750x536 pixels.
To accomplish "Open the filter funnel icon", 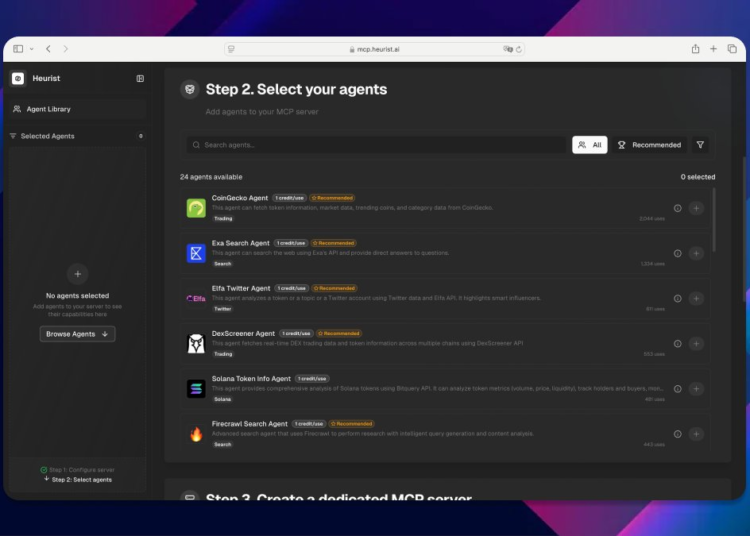I will click(700, 145).
